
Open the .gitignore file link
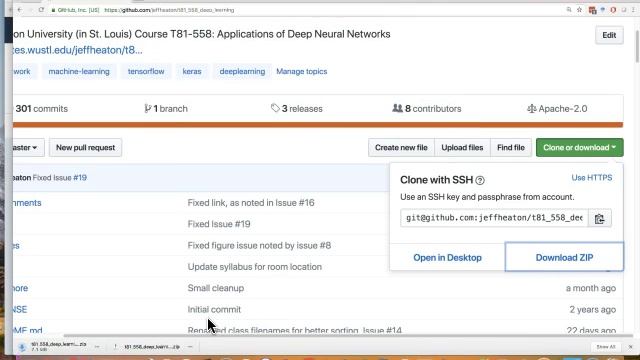click(x=20, y=288)
